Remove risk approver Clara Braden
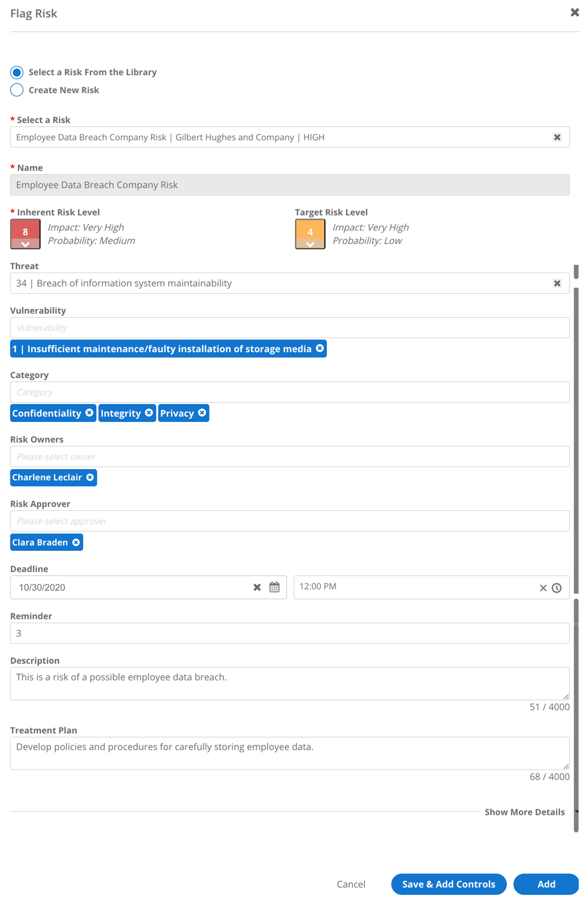The image size is (588, 903). tap(76, 542)
